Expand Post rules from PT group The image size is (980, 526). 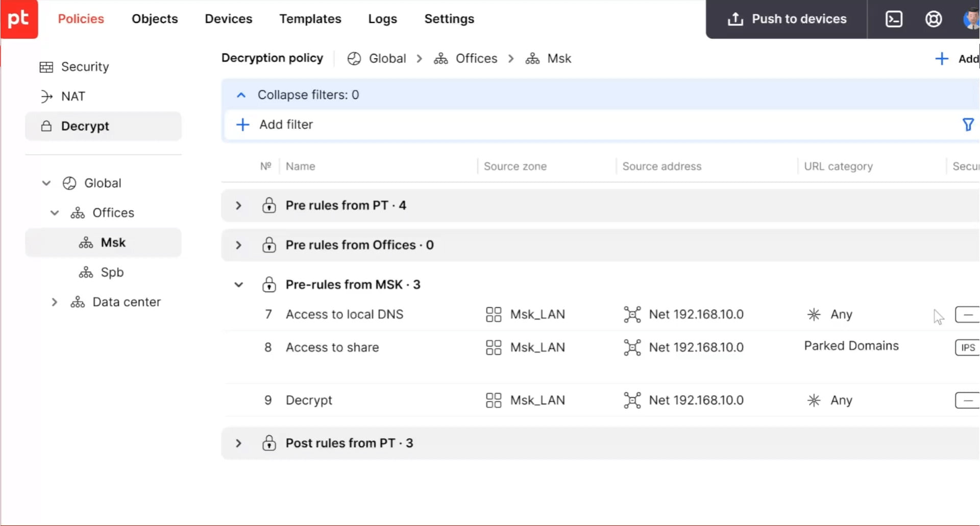coord(238,443)
